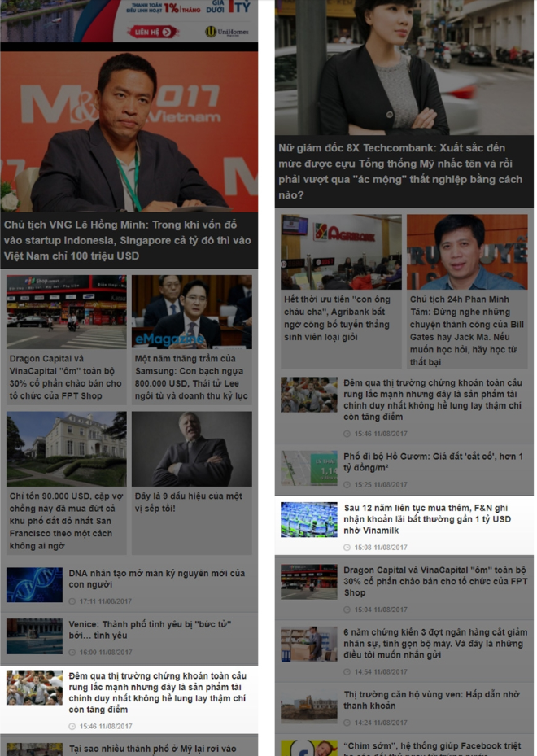
Task: Click the clock icon beside 17:11 timestamp
Action: pos(72,601)
